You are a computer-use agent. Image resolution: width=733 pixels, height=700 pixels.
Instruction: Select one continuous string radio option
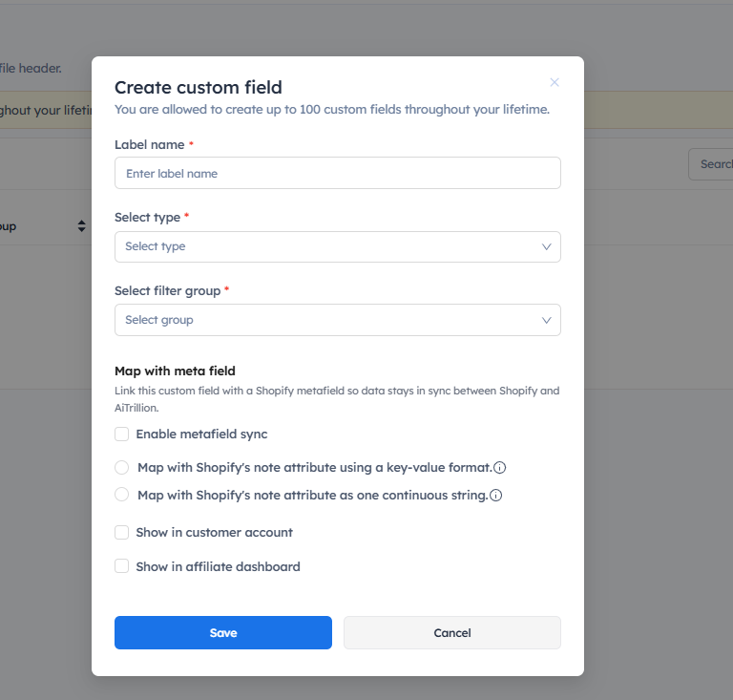tap(122, 495)
